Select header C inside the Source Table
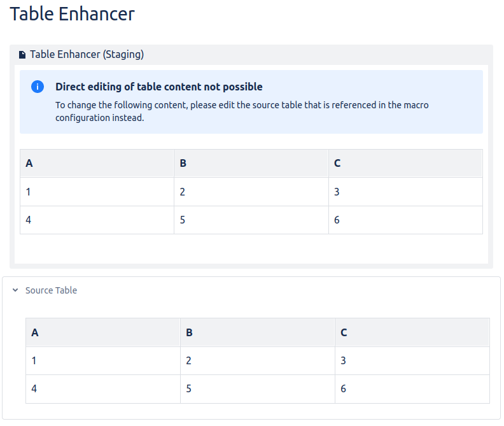 click(344, 332)
